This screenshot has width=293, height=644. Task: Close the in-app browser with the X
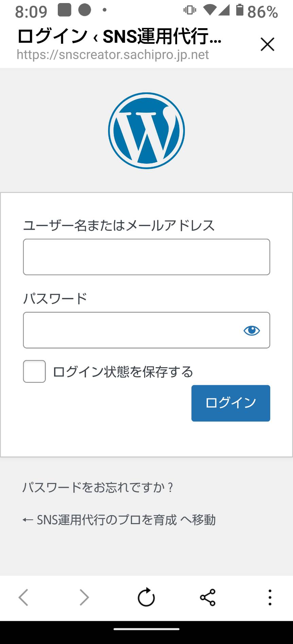tap(268, 44)
